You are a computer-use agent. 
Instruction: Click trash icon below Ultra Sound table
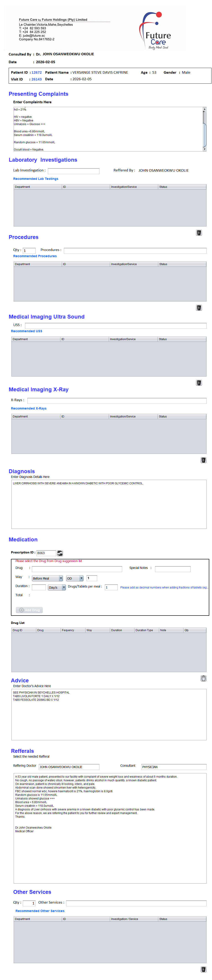[x=199, y=382]
